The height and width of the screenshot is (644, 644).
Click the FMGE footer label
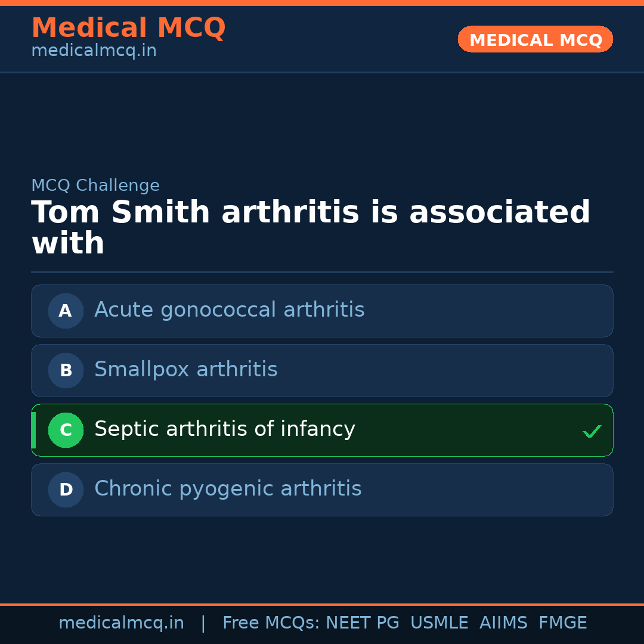pyautogui.click(x=562, y=623)
